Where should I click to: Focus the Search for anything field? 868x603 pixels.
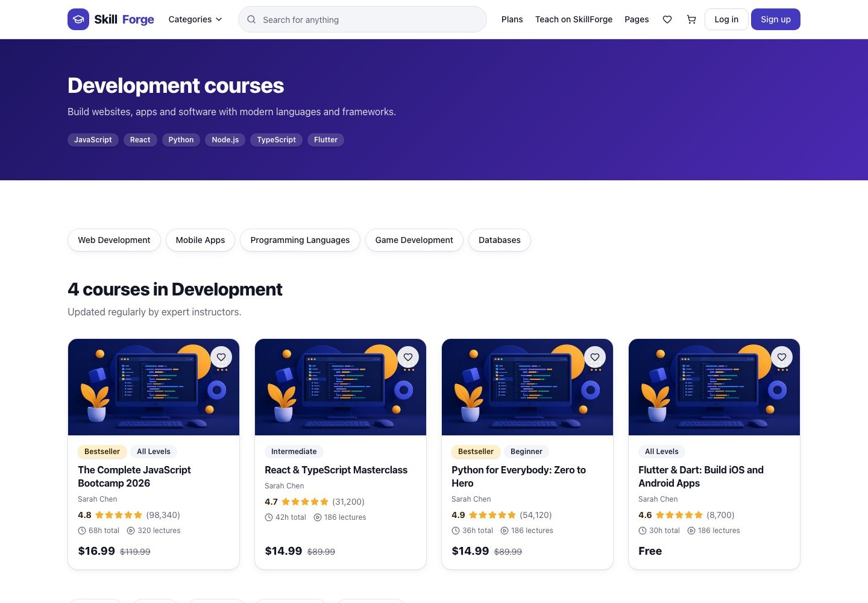click(x=362, y=19)
